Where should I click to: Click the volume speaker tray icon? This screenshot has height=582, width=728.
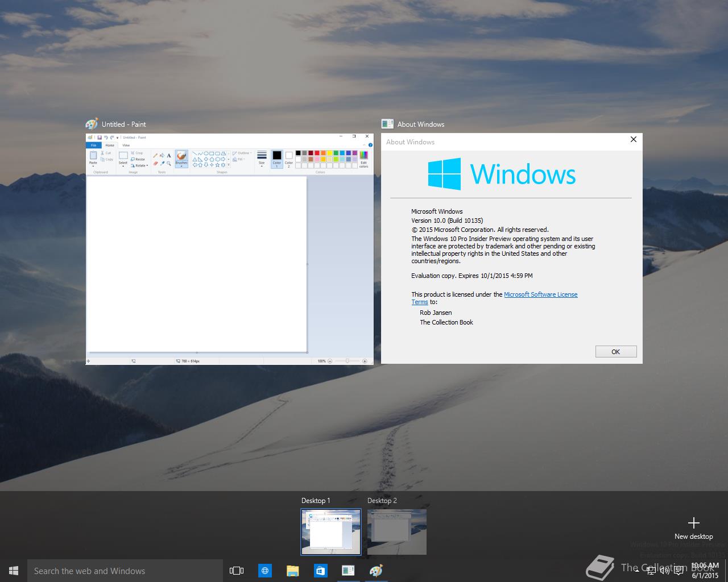click(x=664, y=571)
